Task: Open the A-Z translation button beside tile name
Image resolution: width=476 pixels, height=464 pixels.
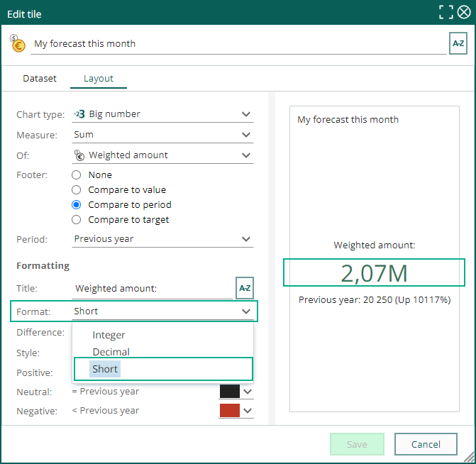Action: (458, 43)
